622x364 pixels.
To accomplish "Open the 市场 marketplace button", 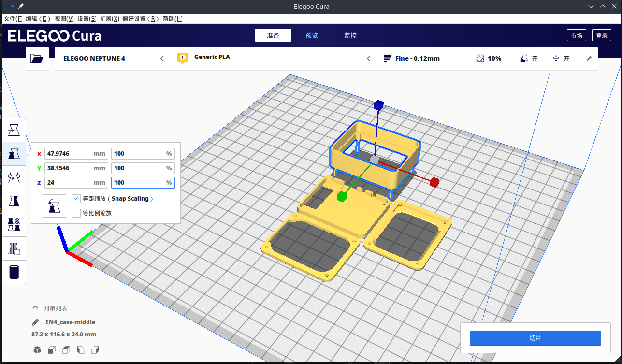I will 577,36.
